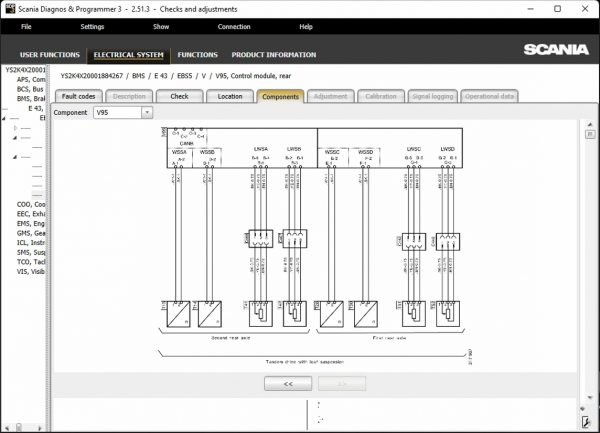This screenshot has width=600, height=433.
Task: Click the LWSD connector block in the diagram
Action: [449, 239]
